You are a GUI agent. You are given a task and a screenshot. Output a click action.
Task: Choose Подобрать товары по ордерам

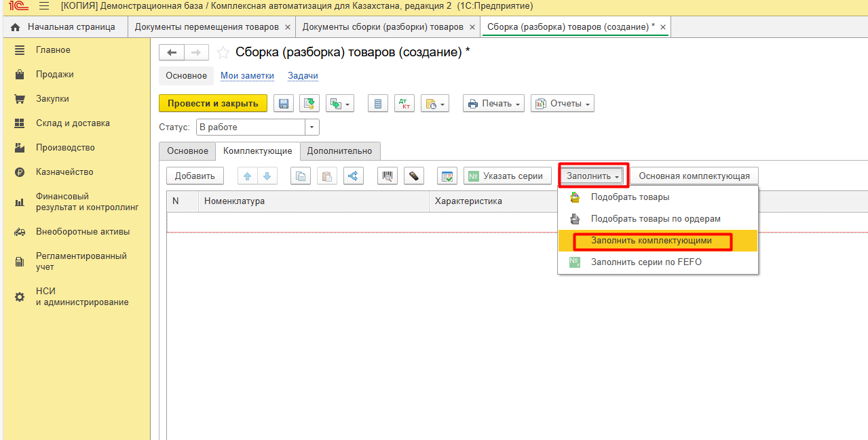tap(655, 219)
